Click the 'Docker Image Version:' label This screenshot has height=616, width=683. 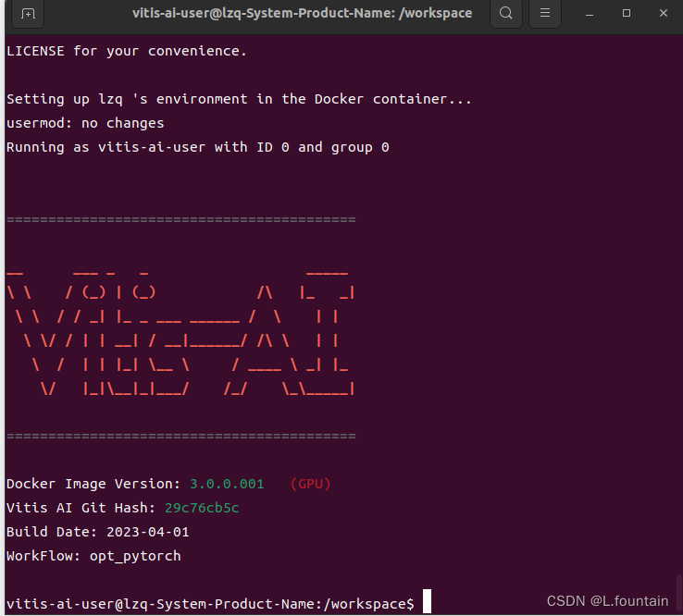pyautogui.click(x=93, y=484)
